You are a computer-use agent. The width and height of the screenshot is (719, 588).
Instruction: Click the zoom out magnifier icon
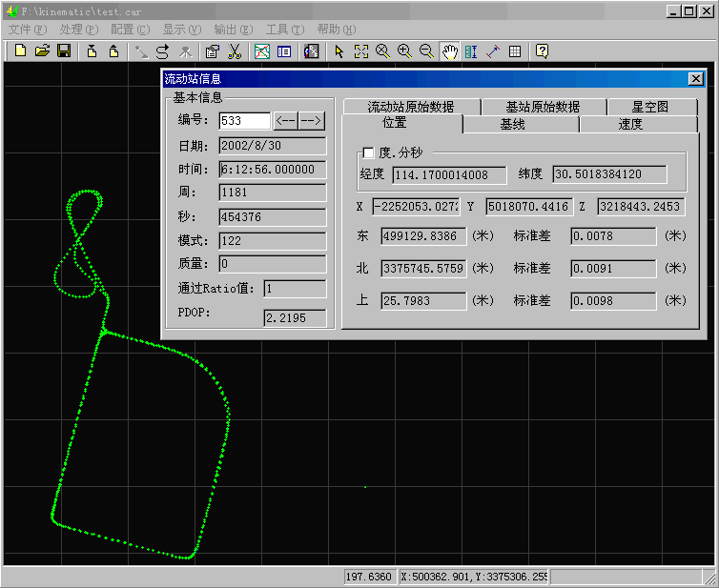(x=426, y=51)
